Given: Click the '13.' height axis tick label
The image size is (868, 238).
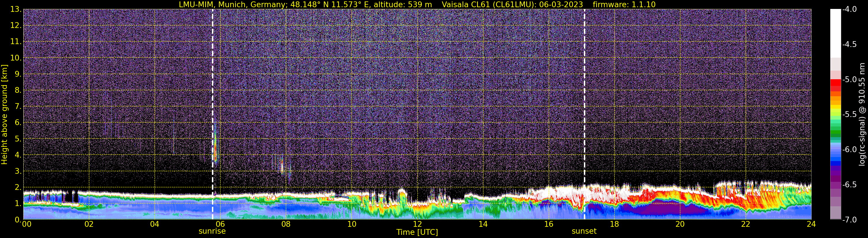Looking at the screenshot, I should point(16,10).
